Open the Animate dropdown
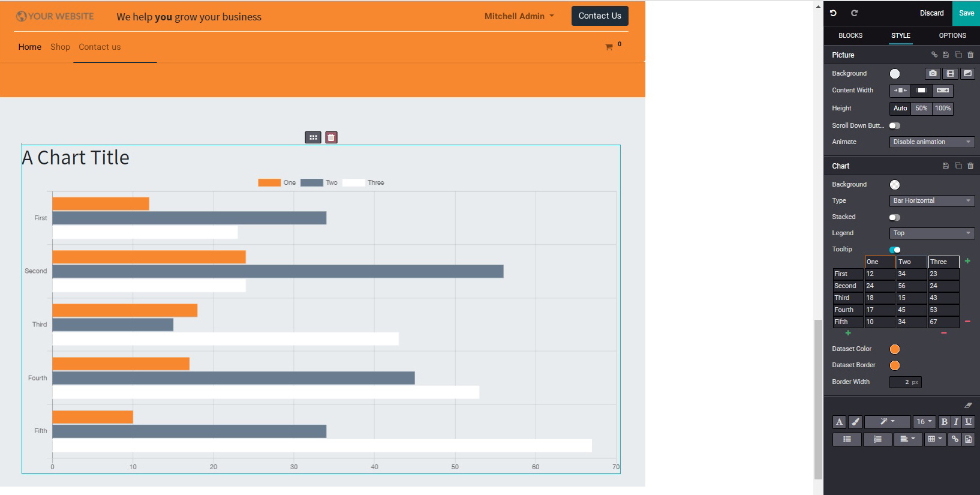 click(x=931, y=142)
